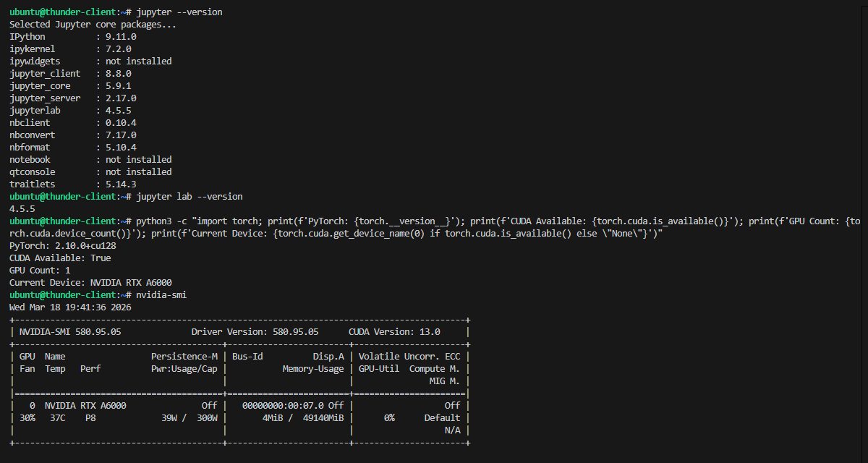Click nbconvert version 7.17.0
868x463 pixels.
(x=121, y=135)
